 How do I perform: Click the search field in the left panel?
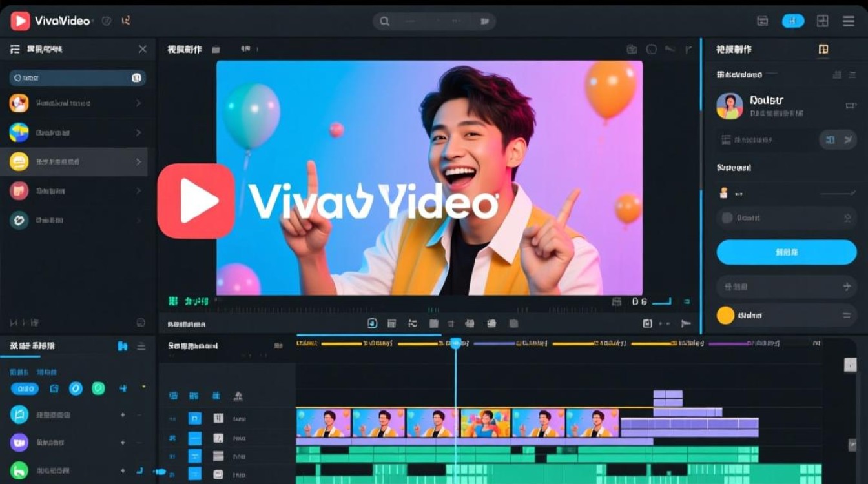pyautogui.click(x=77, y=78)
